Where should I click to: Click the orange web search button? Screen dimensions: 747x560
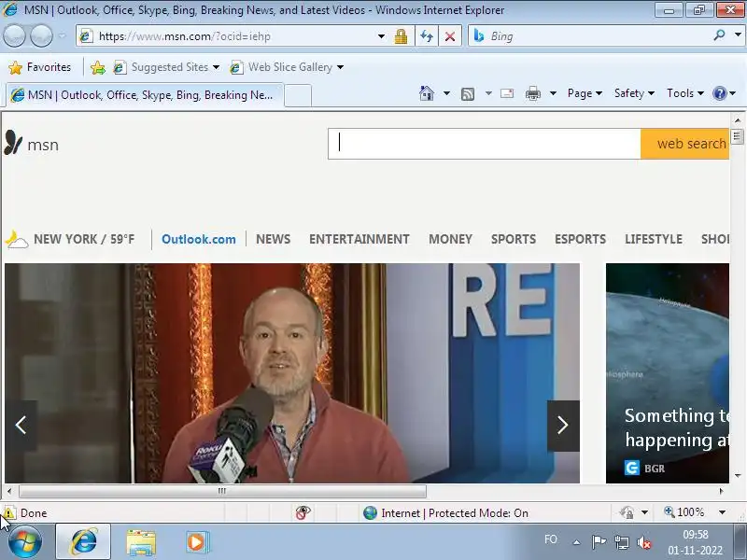click(x=685, y=144)
